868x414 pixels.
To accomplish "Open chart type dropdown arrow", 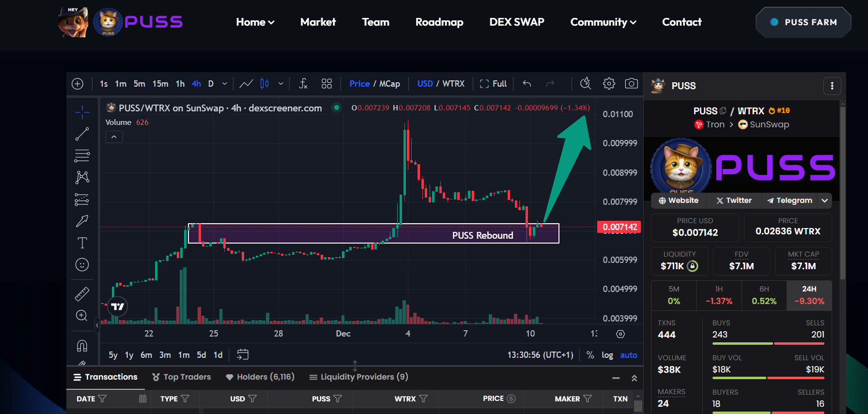I will click(x=281, y=84).
